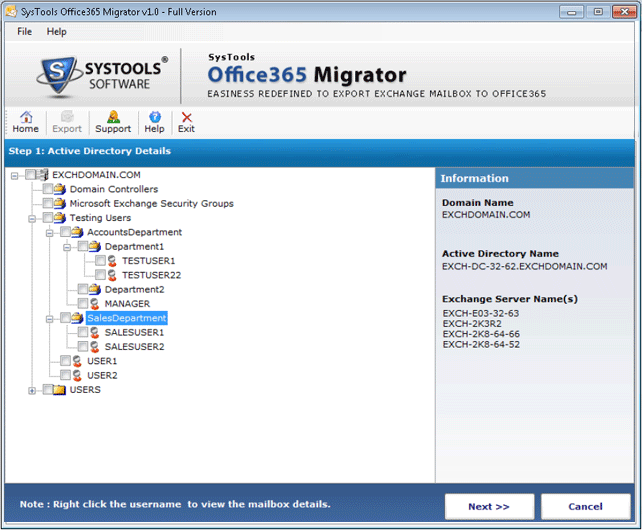Collapse the EXCHDOMAIN.COM root node
The image size is (642, 530).
(x=15, y=175)
